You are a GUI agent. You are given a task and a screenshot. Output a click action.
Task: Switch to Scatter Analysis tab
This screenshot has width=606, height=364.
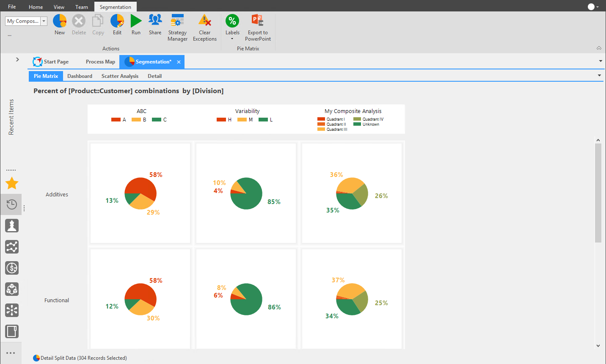(x=120, y=76)
